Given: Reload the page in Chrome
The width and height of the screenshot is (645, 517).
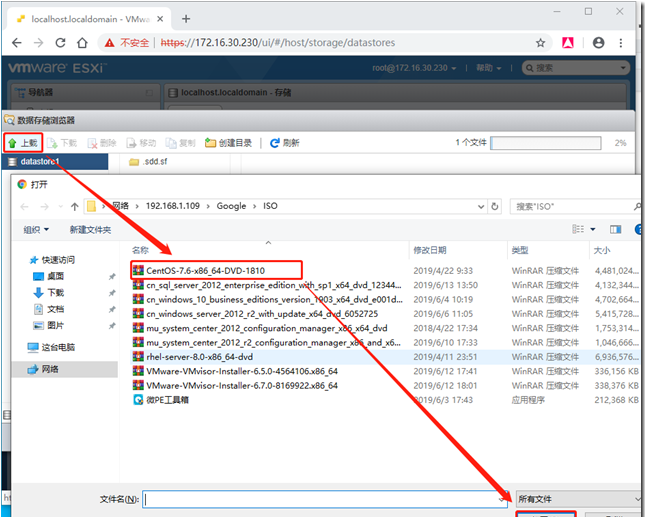Looking at the screenshot, I should [60, 43].
